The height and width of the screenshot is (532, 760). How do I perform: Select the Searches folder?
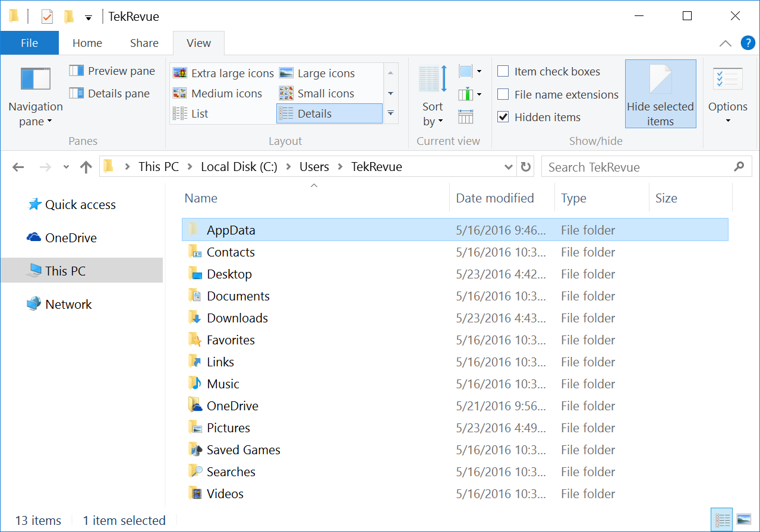point(455,471)
